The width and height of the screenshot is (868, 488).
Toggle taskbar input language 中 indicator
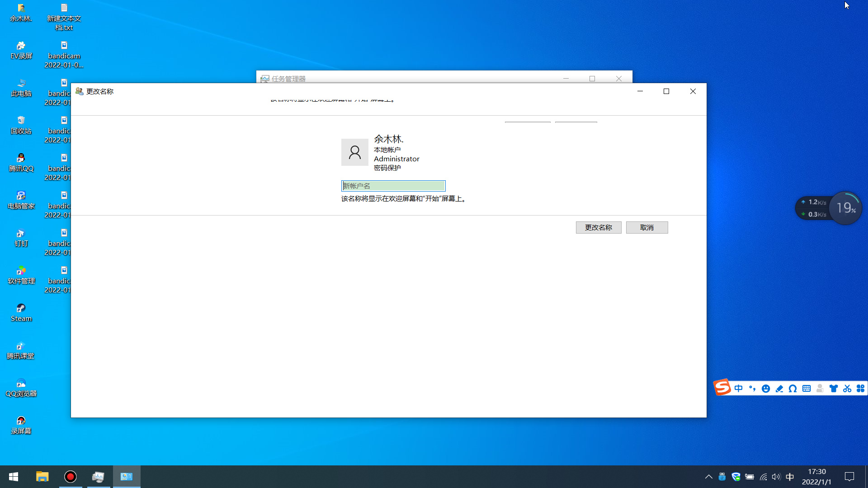click(790, 477)
